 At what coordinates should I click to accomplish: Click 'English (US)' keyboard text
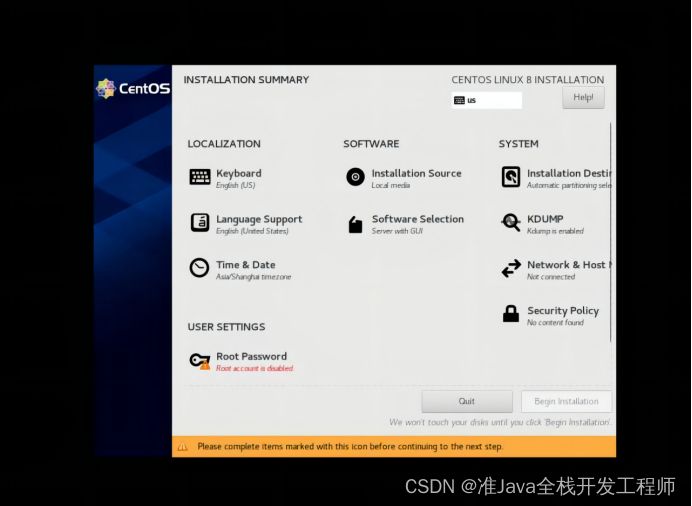pyautogui.click(x=236, y=185)
